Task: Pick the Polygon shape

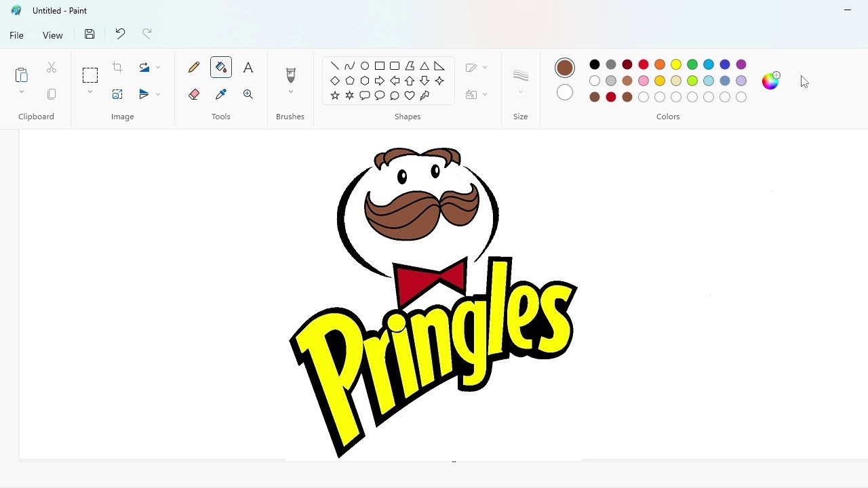Action: click(x=410, y=66)
